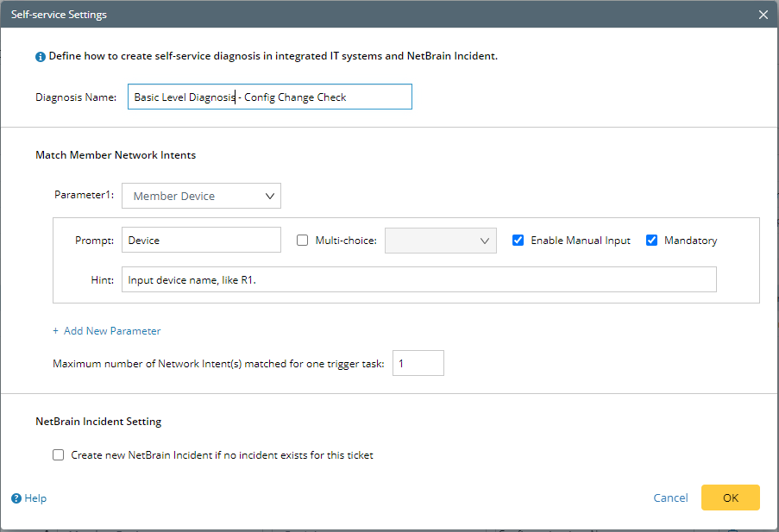
Task: Expand the Multi-choice dropdown list
Action: 440,241
